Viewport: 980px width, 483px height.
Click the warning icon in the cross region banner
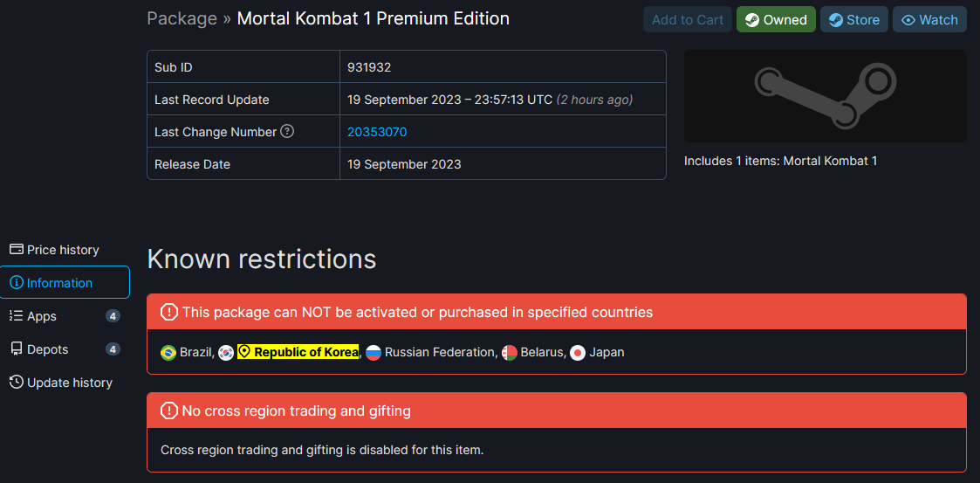168,411
